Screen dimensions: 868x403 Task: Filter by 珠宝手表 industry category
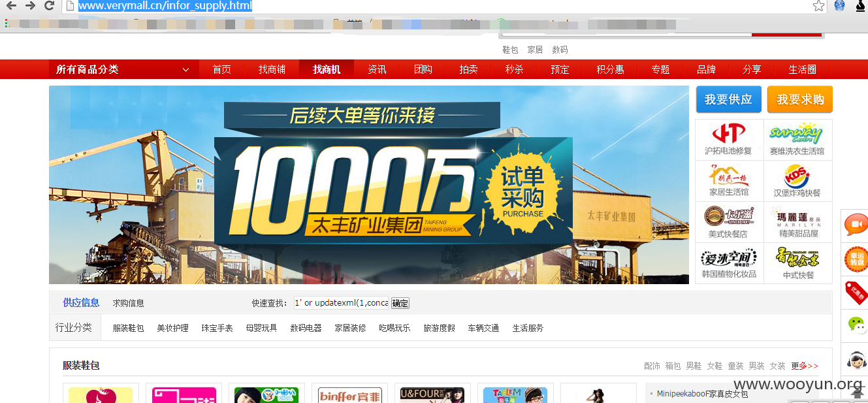click(217, 328)
